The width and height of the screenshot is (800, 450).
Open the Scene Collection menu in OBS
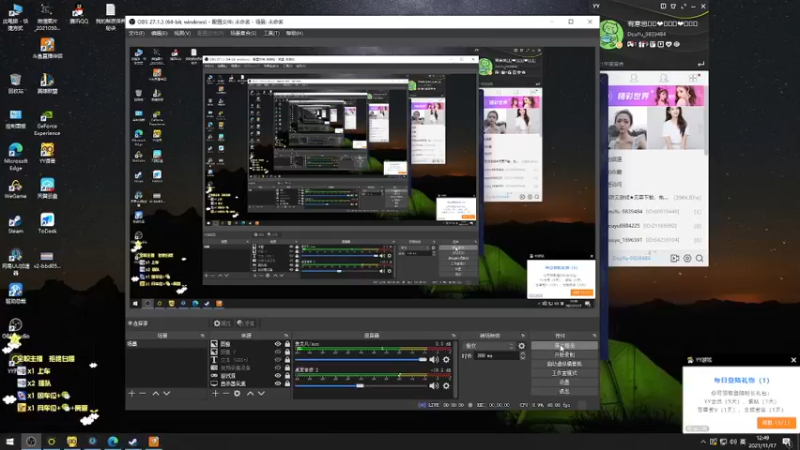click(x=243, y=33)
